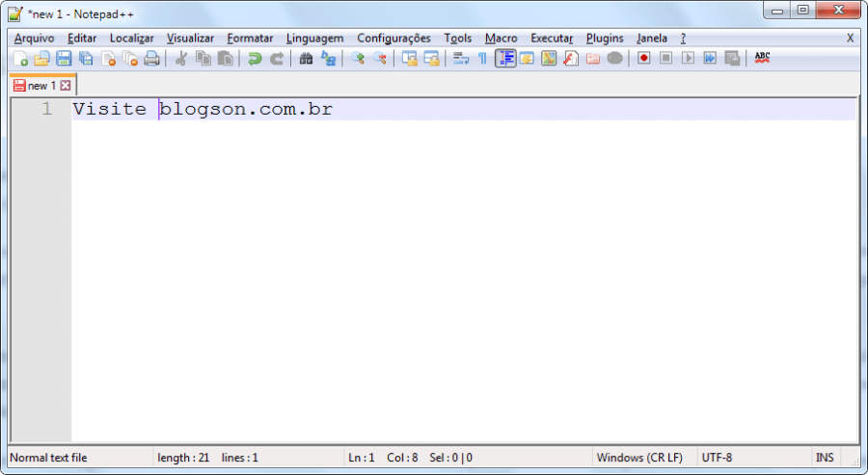
Task: Click the Save All icon
Action: (x=86, y=58)
